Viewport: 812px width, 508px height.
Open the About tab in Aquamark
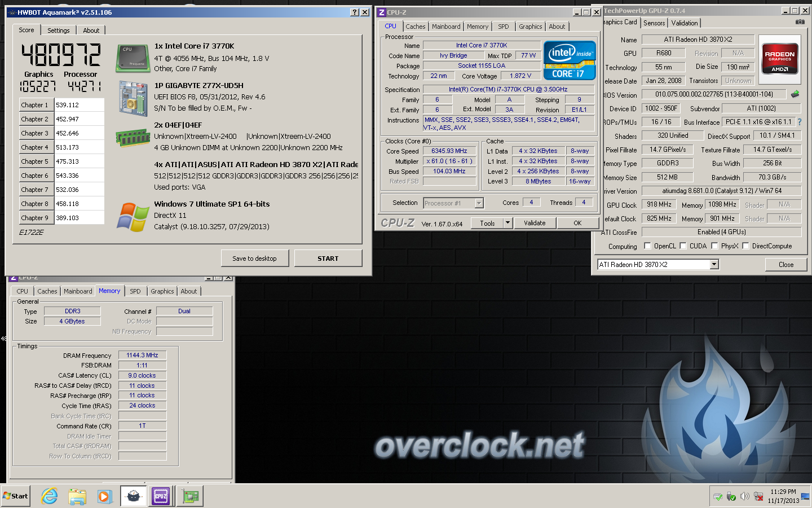[91, 30]
